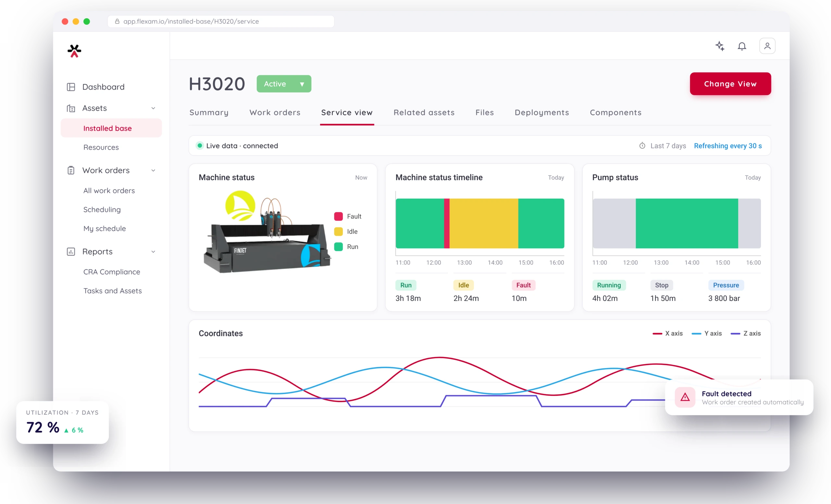Open the AI sparkle assistant icon
The image size is (831, 504).
click(720, 46)
